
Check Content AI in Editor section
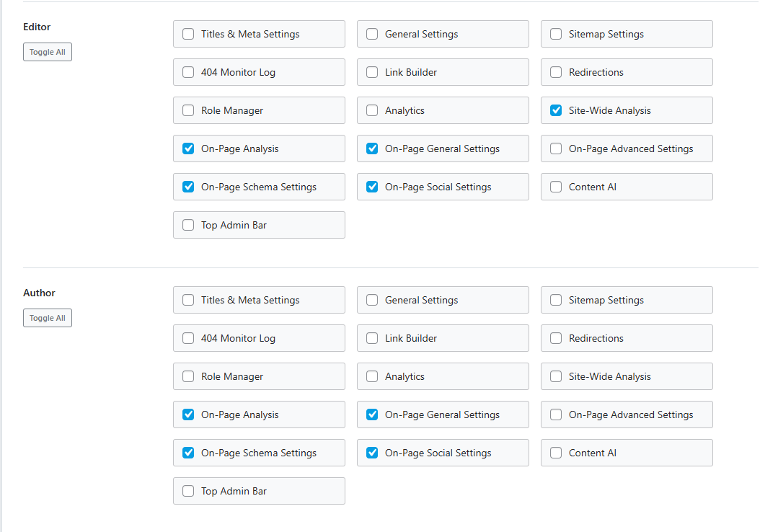556,187
